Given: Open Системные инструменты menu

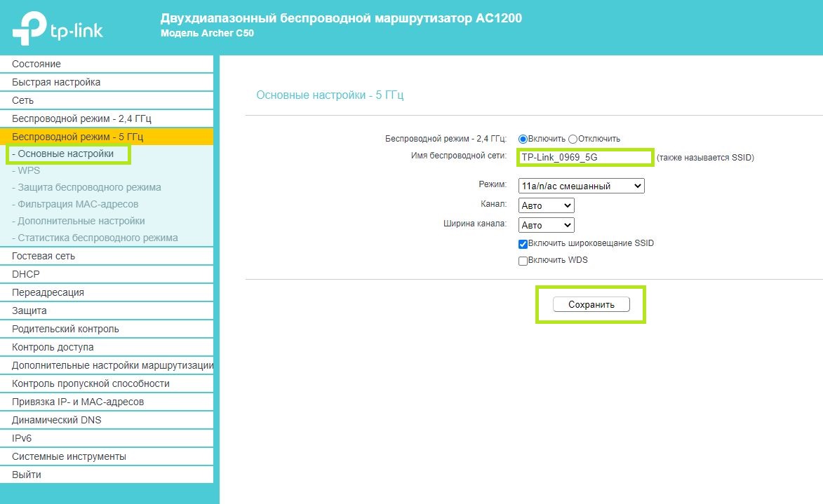Looking at the screenshot, I should [69, 456].
